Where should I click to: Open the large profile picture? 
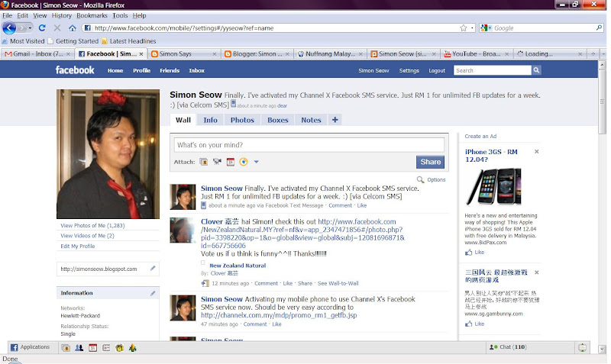(108, 154)
